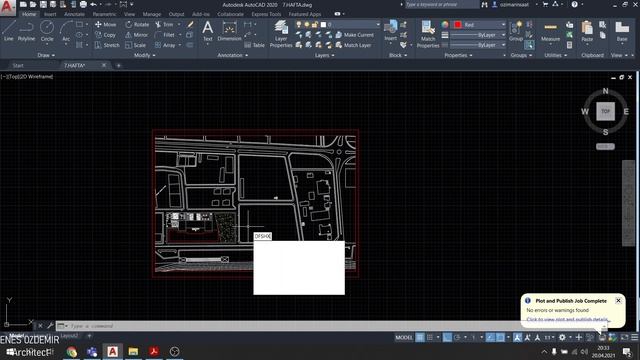Toggle MODEL space button

(x=404, y=338)
